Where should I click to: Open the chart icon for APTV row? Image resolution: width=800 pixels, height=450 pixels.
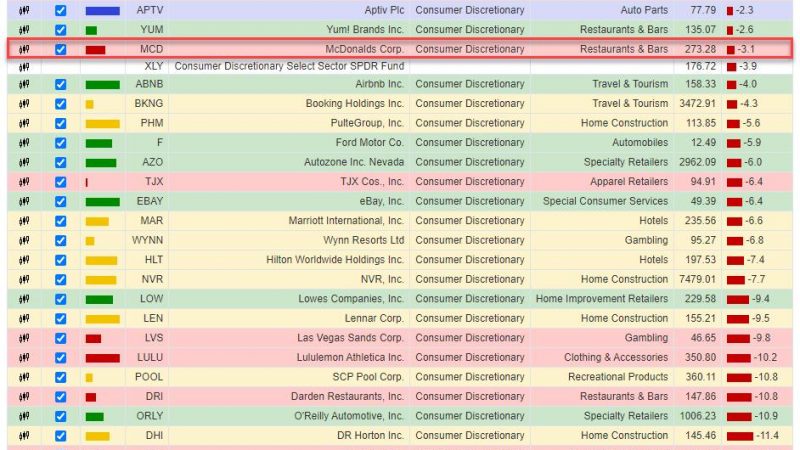pyautogui.click(x=24, y=10)
